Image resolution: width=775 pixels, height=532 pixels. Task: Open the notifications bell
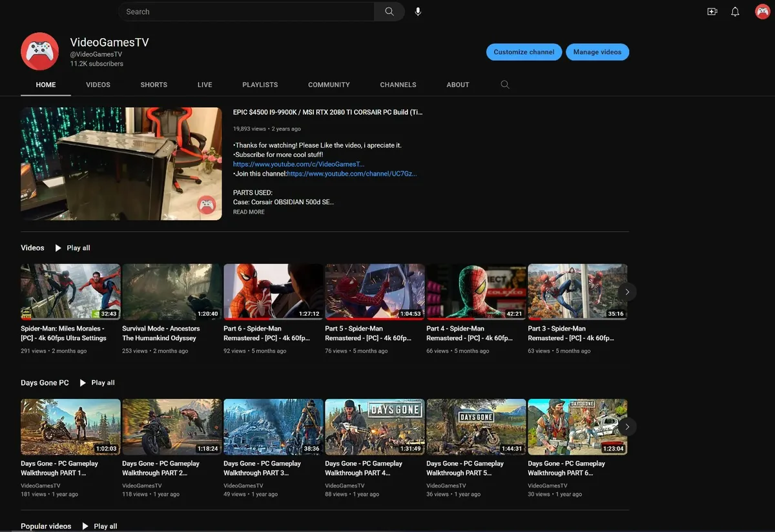735,12
